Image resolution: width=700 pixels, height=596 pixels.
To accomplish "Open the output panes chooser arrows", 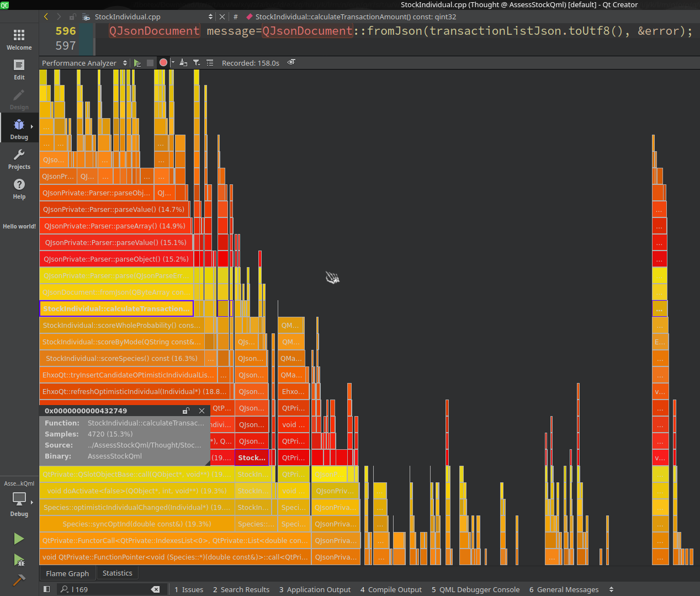I will (x=611, y=589).
